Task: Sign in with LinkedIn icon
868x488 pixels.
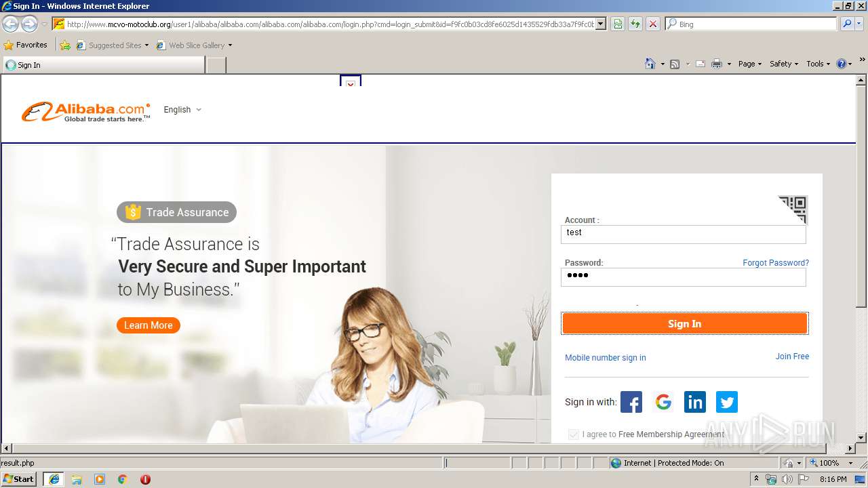Action: click(x=695, y=402)
